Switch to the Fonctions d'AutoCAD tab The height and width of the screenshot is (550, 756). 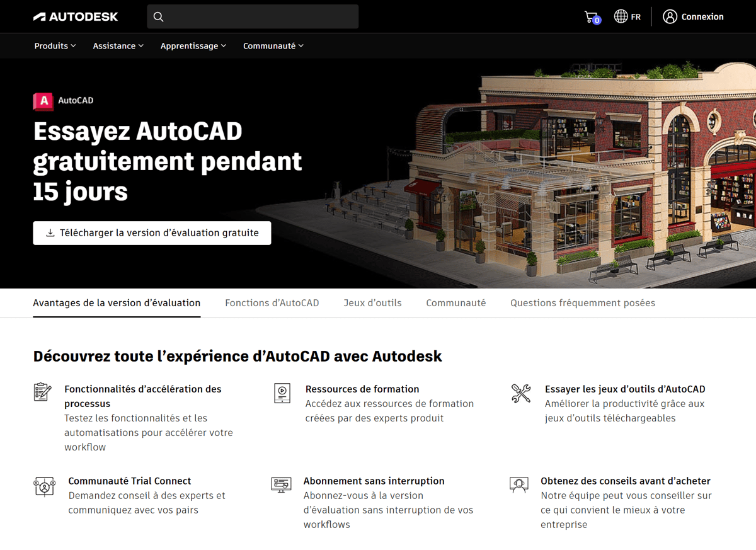pos(272,303)
